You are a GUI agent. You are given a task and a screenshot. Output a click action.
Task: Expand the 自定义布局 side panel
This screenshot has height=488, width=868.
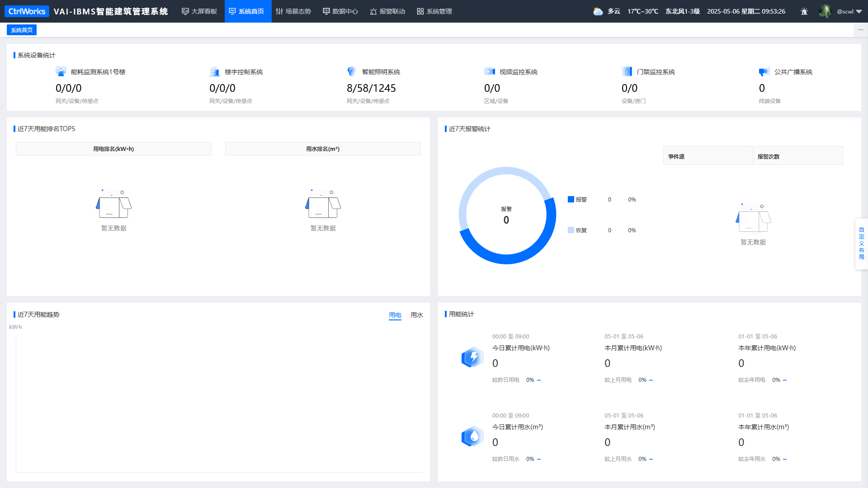coord(862,244)
